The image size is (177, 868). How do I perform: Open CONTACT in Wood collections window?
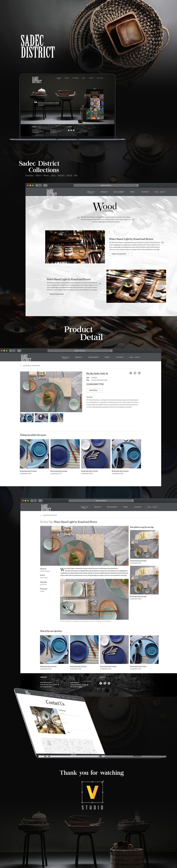tap(145, 192)
